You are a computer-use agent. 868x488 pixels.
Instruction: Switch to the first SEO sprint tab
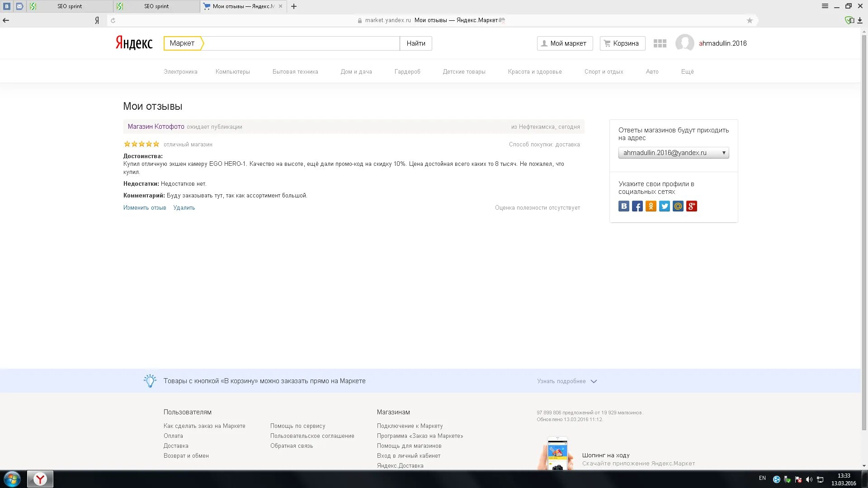tap(70, 6)
